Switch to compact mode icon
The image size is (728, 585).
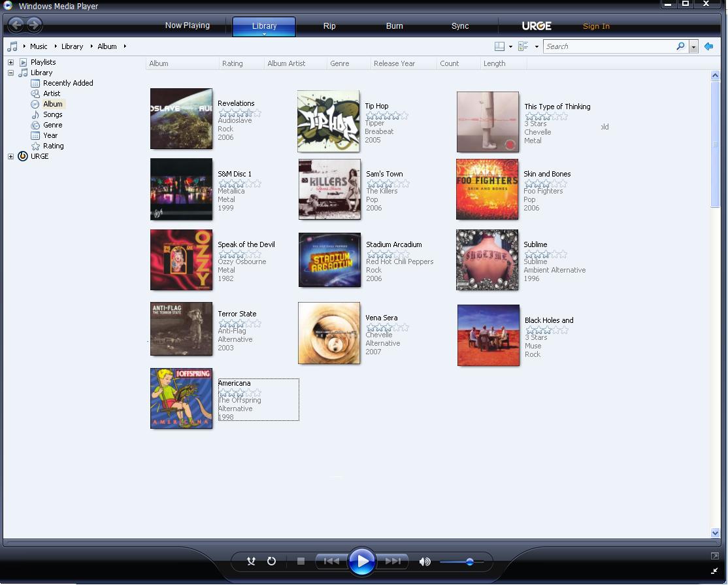[714, 571]
